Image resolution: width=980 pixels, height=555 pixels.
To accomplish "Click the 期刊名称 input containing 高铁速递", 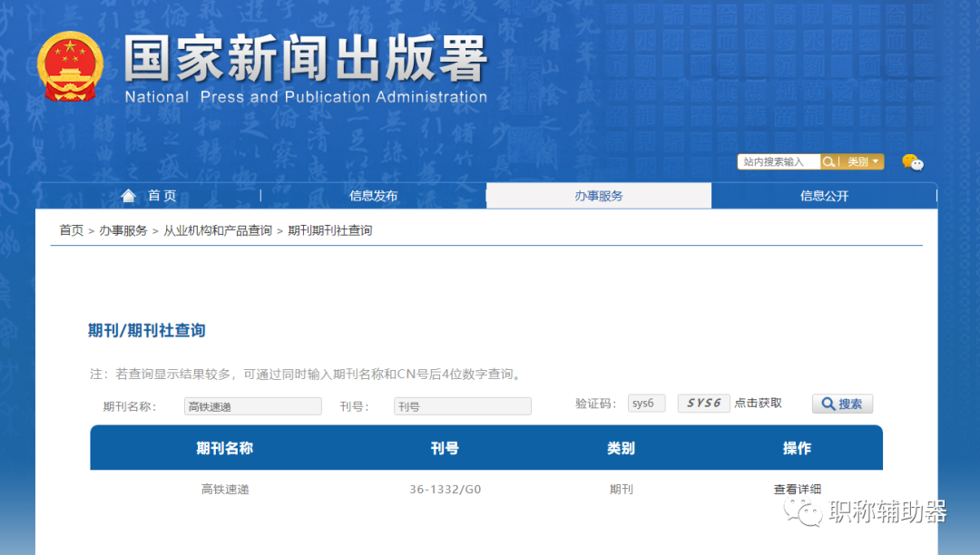I will (252, 405).
